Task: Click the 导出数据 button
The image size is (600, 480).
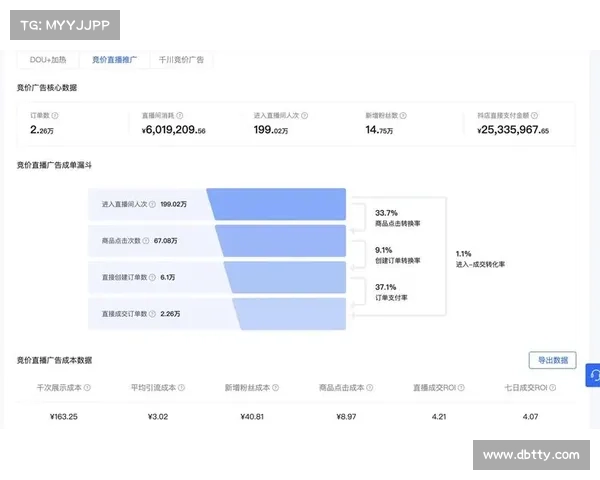Action: click(x=552, y=360)
